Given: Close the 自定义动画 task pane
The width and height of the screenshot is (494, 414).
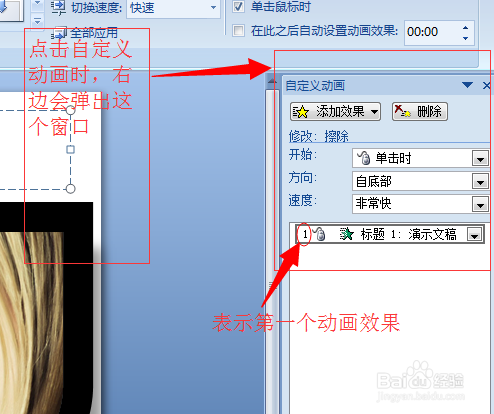Looking at the screenshot, I should point(486,86).
